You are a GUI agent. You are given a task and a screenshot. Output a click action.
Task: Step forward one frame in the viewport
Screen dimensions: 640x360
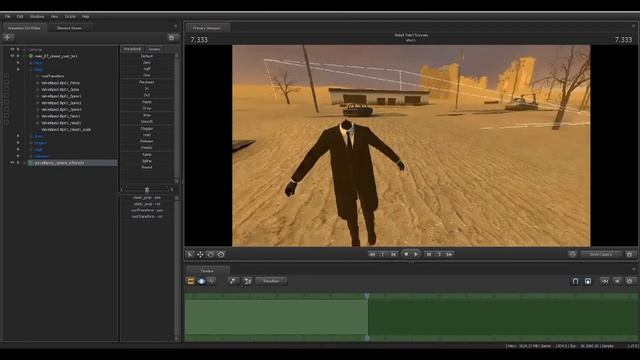tap(429, 254)
